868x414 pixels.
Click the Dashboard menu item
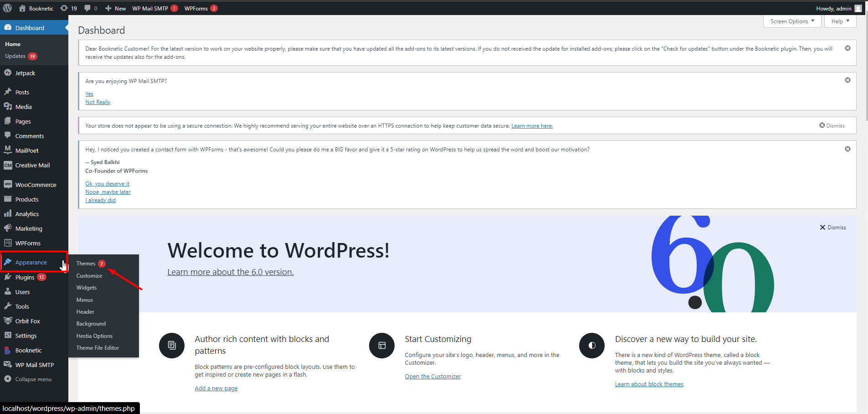[x=34, y=28]
